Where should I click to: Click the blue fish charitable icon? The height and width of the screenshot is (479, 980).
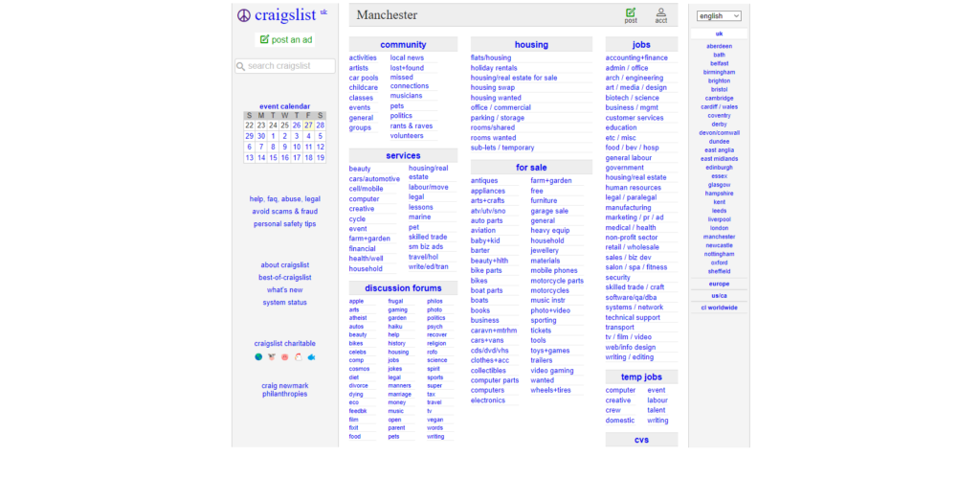click(x=311, y=357)
